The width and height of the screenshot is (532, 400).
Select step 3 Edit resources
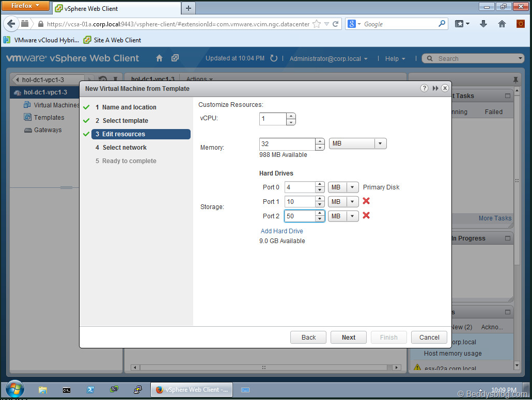(141, 134)
